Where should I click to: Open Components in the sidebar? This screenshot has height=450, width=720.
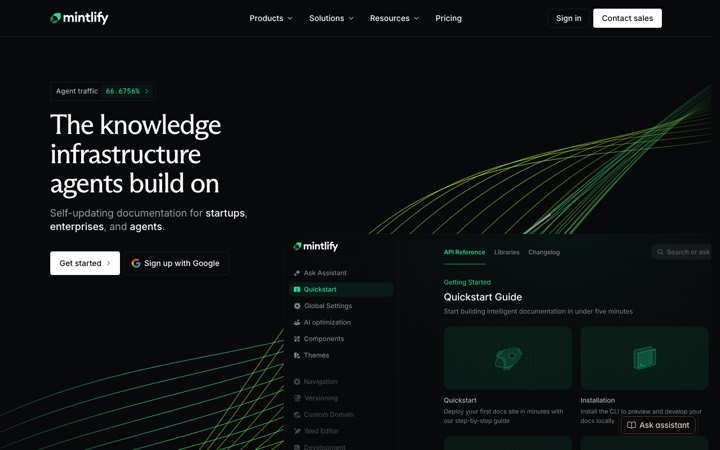coord(341,339)
